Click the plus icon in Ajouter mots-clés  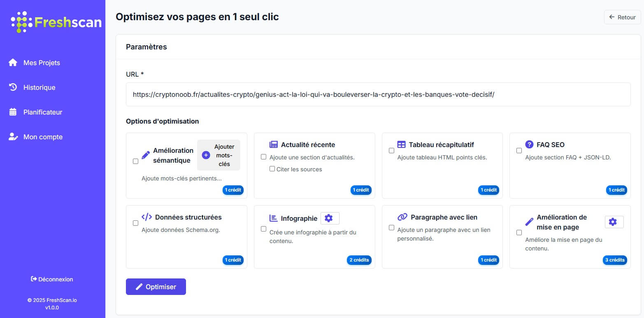(x=206, y=155)
